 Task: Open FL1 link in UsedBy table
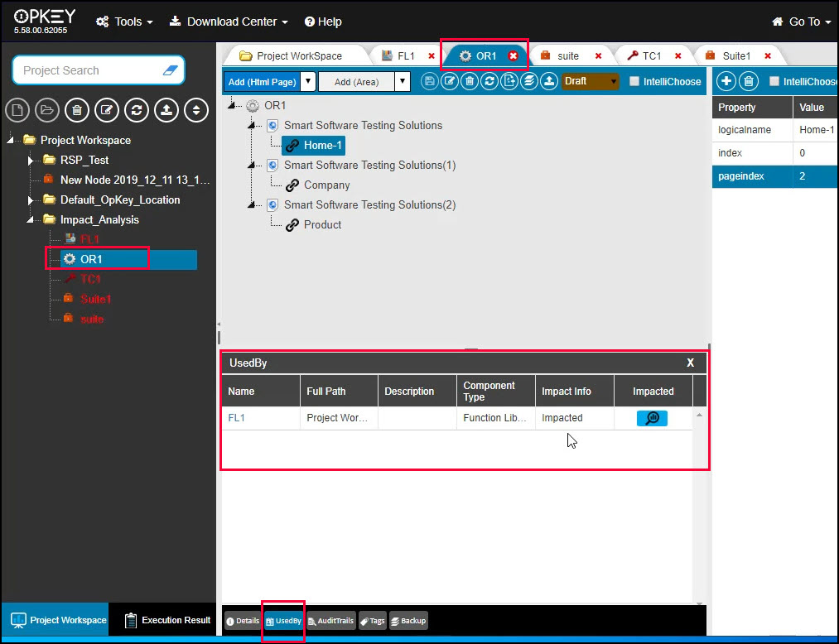236,418
